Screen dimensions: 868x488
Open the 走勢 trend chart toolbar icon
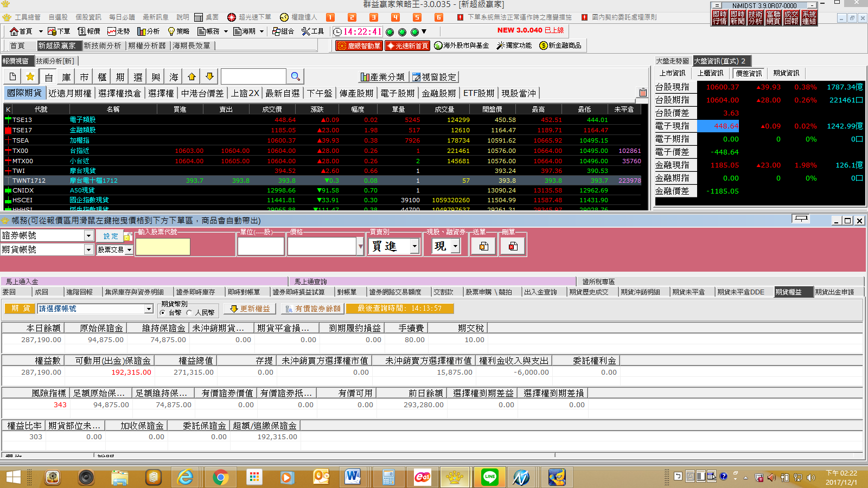118,31
